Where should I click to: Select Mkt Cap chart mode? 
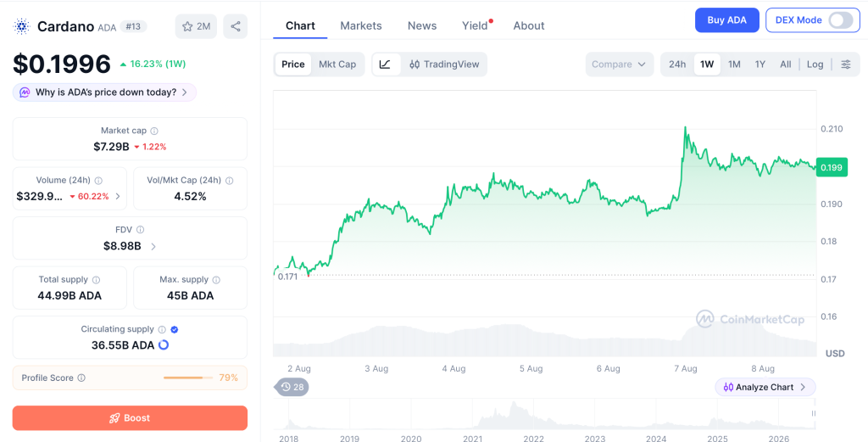pyautogui.click(x=337, y=64)
